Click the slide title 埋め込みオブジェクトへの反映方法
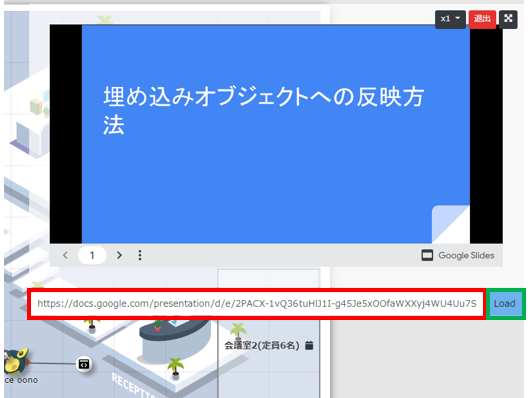 [263, 111]
